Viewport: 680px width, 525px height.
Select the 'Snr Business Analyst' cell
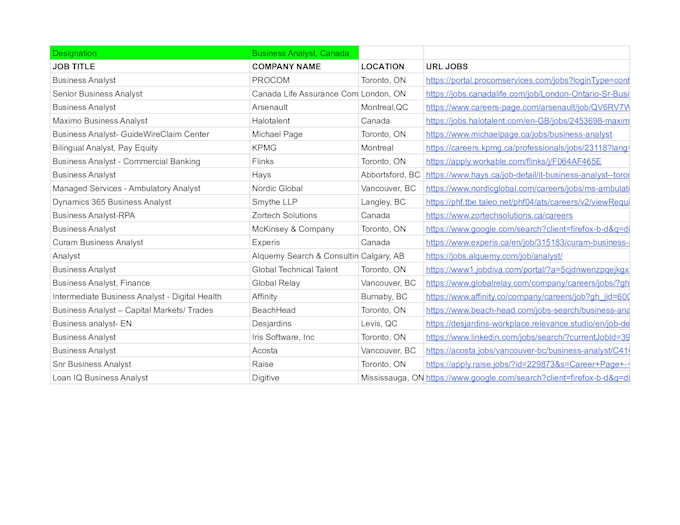[x=150, y=364]
